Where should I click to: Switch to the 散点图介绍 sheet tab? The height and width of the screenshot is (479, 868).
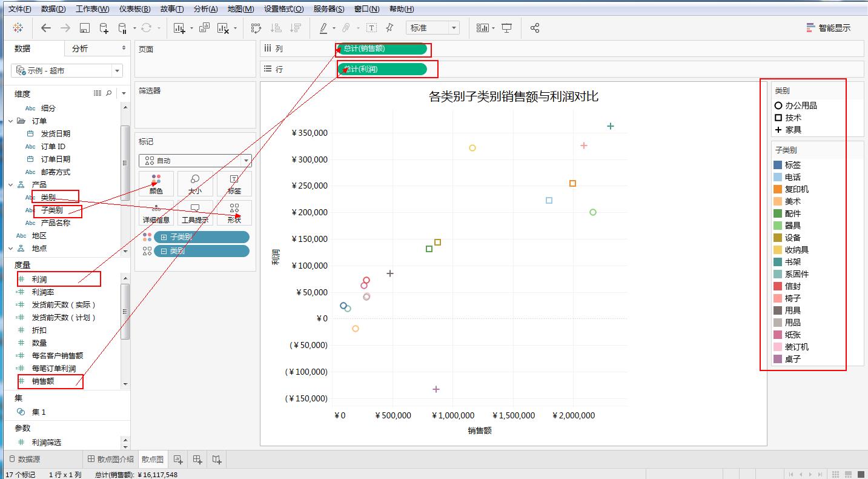click(111, 460)
